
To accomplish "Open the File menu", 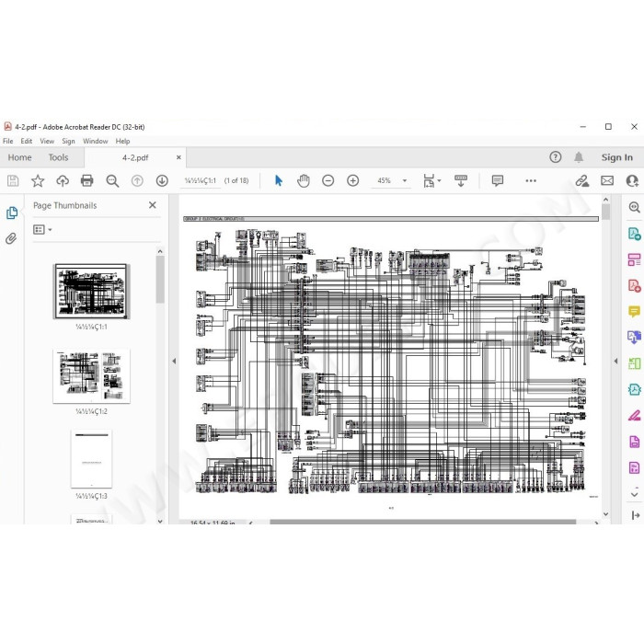I will click(7, 141).
